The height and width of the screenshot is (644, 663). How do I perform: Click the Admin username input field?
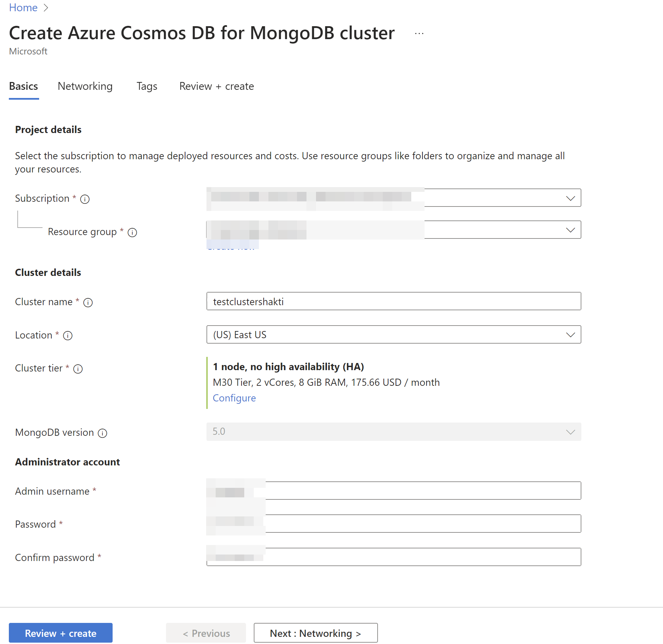394,491
